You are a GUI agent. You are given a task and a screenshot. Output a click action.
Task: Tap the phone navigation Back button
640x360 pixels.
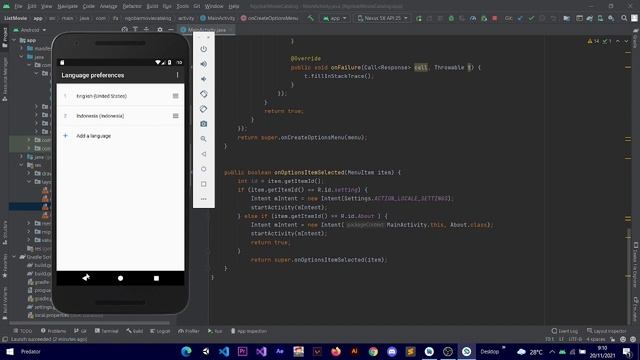click(86, 278)
